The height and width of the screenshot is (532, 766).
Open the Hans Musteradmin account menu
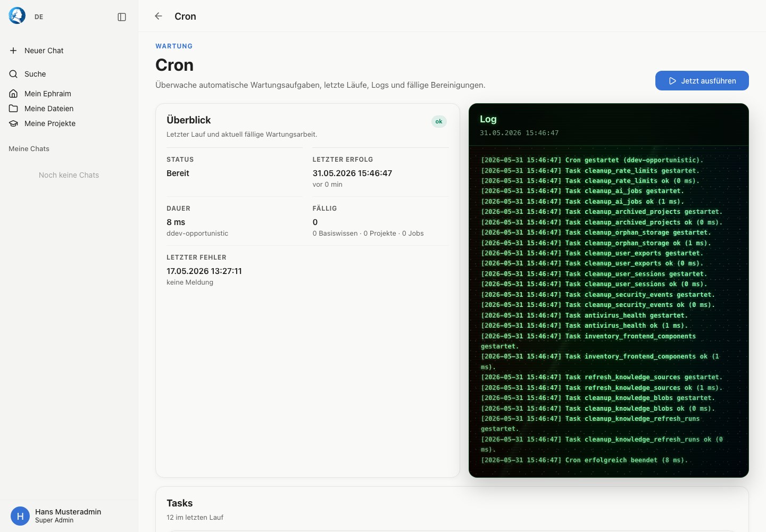(x=69, y=516)
